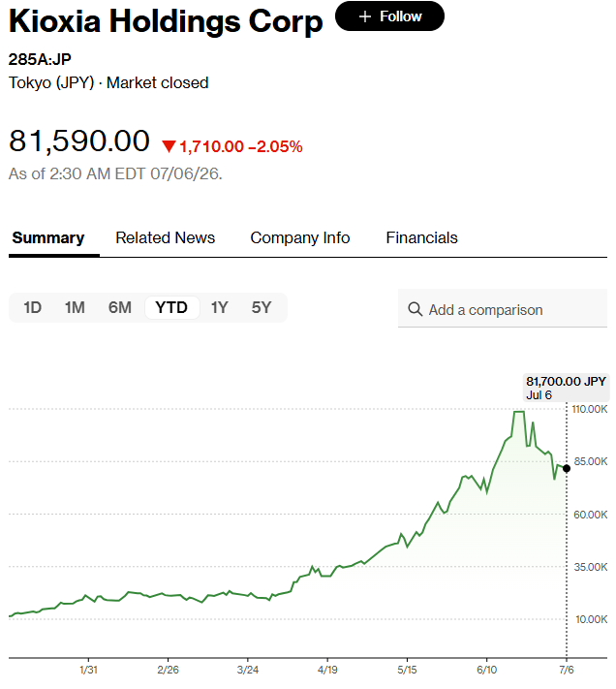The width and height of the screenshot is (616, 689).
Task: Go to the Financials tab
Action: pyautogui.click(x=421, y=237)
